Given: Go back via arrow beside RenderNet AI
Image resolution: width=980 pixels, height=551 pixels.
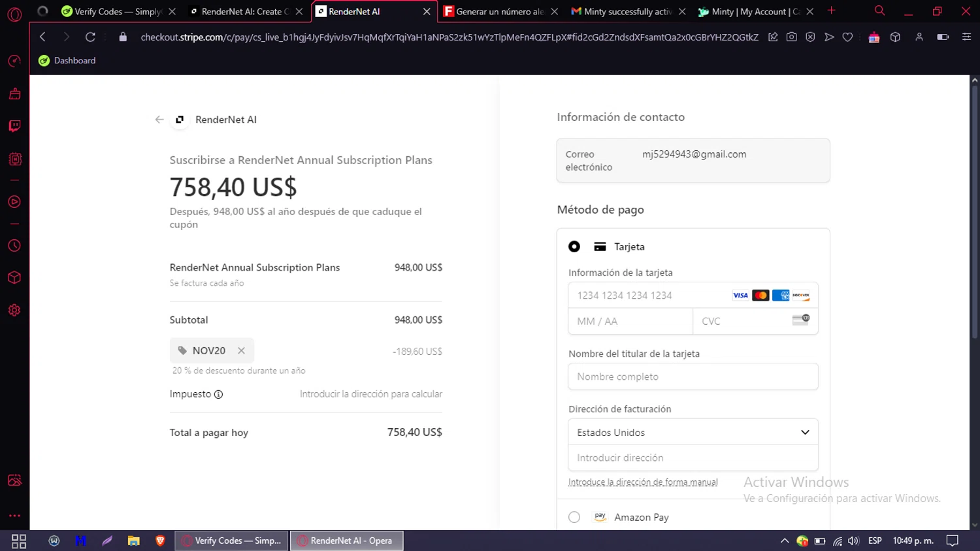Looking at the screenshot, I should pos(159,120).
